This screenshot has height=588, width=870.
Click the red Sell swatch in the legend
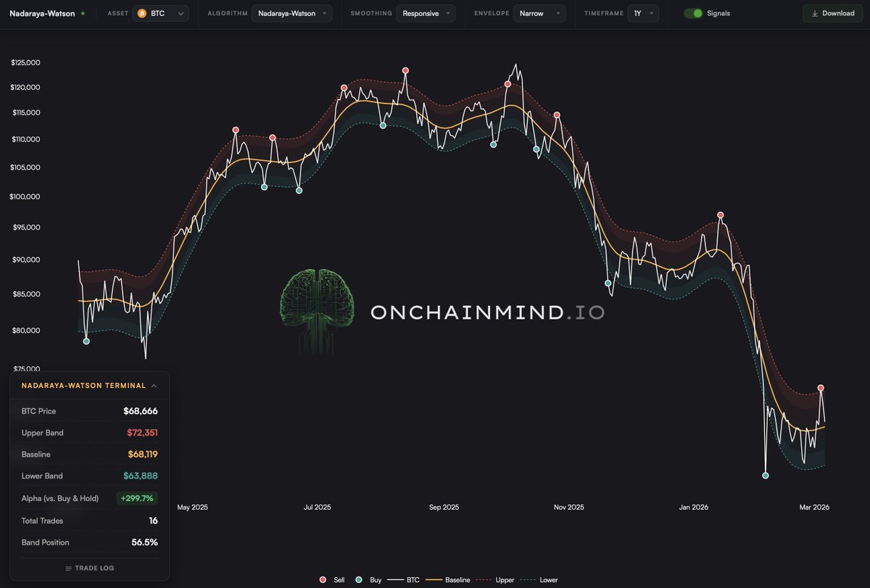pos(323,580)
